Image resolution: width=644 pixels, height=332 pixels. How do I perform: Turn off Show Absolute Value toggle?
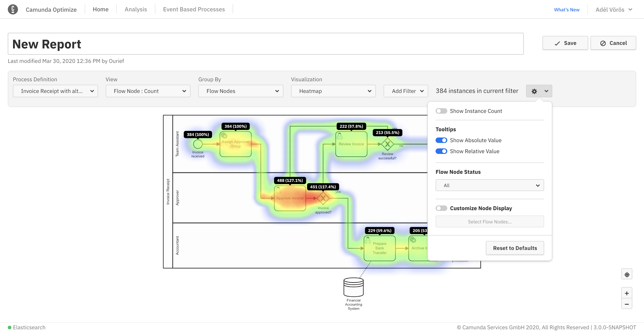point(441,140)
